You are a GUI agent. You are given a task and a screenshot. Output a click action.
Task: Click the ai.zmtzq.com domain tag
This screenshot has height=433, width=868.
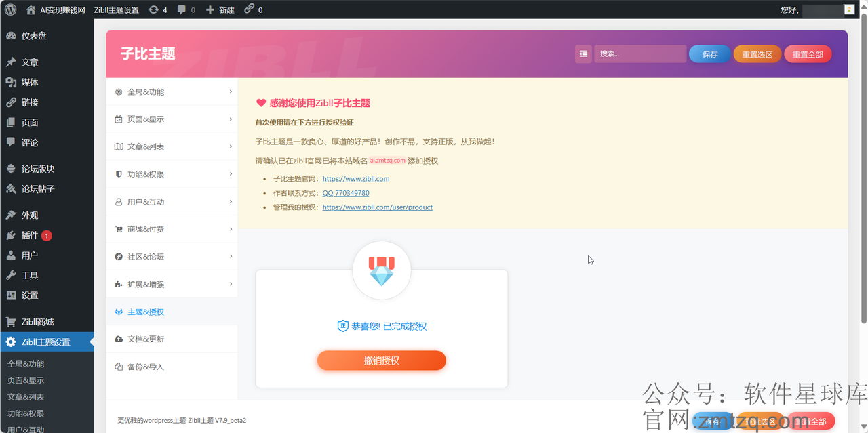point(387,161)
